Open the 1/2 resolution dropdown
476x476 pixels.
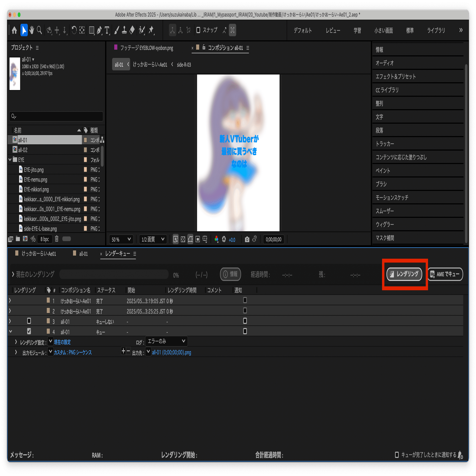[x=153, y=240]
